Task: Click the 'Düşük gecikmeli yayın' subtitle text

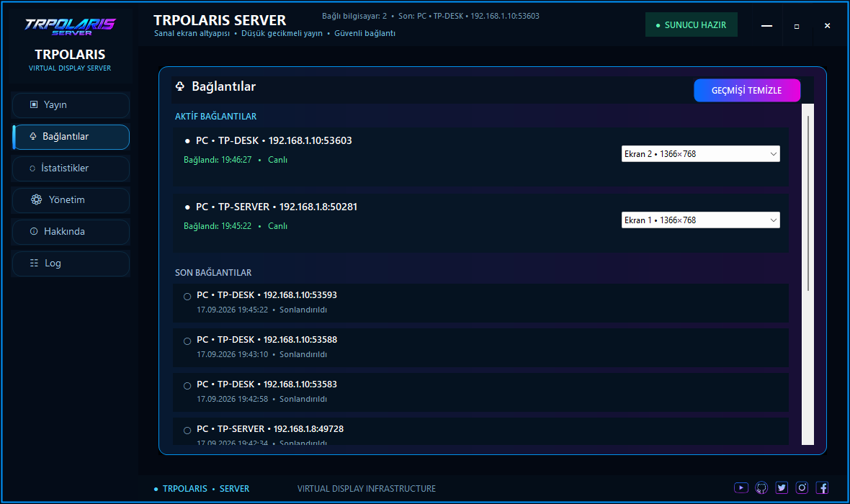Action: (282, 34)
